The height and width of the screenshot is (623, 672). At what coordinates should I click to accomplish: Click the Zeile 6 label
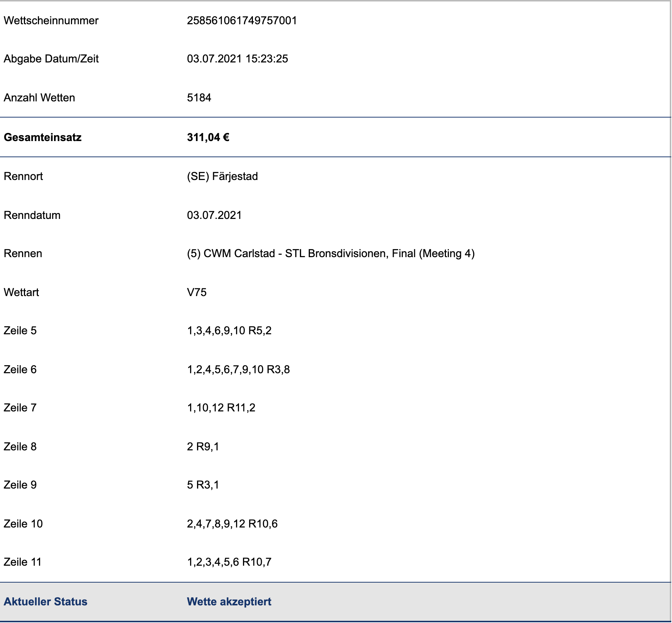pos(20,370)
